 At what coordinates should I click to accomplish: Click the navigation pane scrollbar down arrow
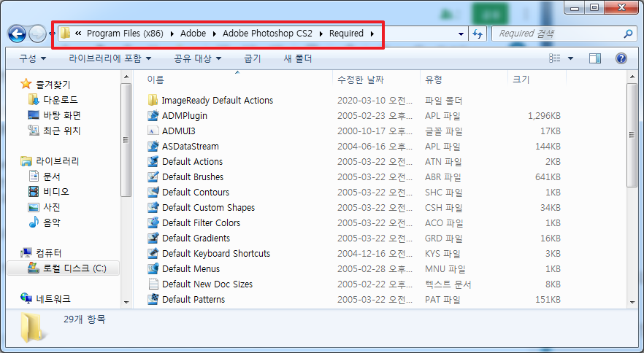coord(126,303)
